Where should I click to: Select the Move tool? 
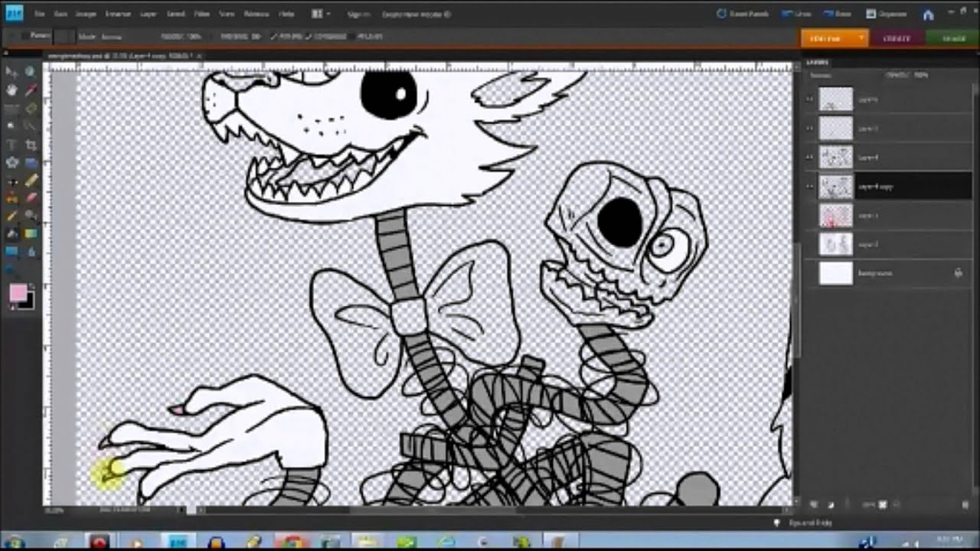coord(11,71)
